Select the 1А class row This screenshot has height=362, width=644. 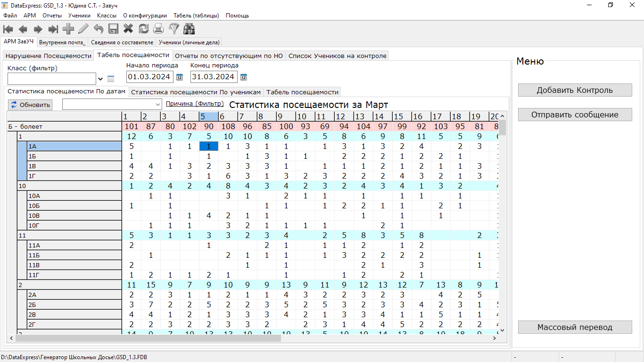click(74, 146)
